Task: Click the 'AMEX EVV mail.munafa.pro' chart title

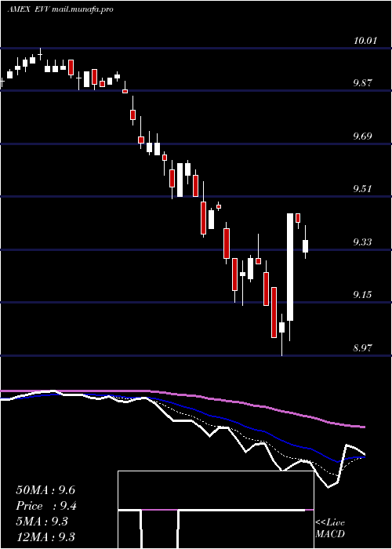Action: (x=60, y=9)
